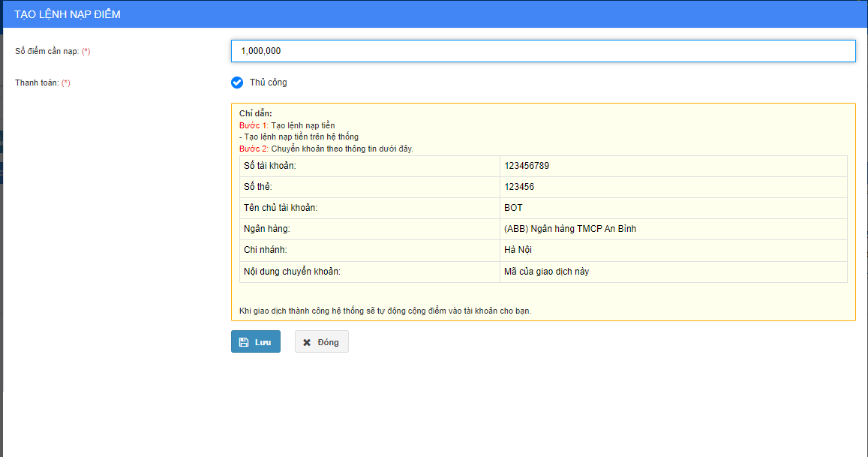
Task: Click the Số điểm cần nạp input field
Action: (x=542, y=51)
